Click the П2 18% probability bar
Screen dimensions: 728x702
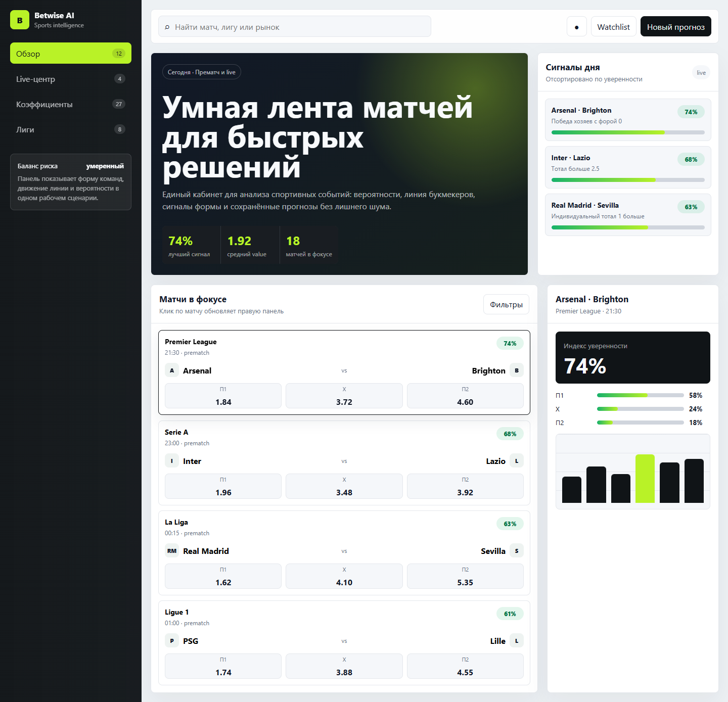click(x=641, y=423)
